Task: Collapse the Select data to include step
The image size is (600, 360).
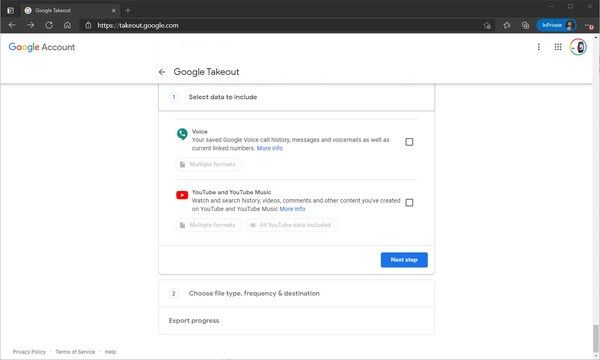Action: (x=297, y=97)
